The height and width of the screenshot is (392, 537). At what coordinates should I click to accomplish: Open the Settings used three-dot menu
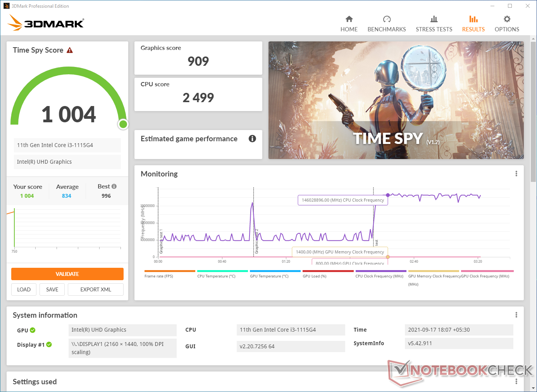pos(516,382)
